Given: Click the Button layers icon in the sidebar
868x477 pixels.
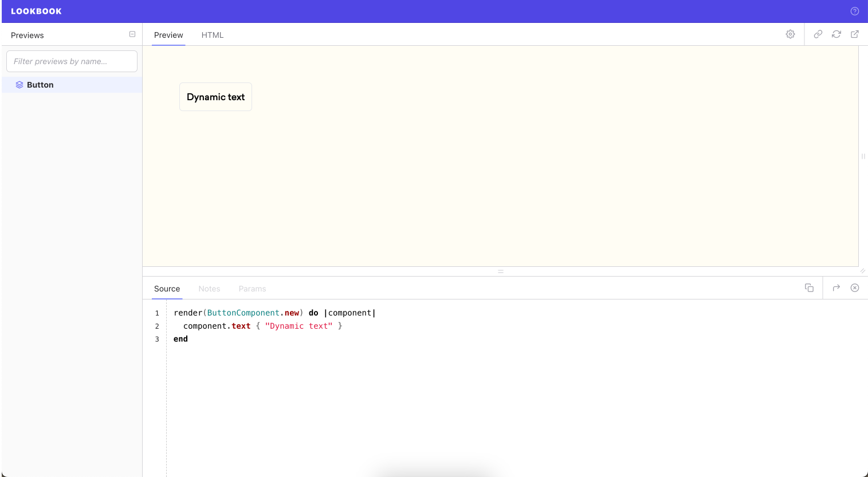Looking at the screenshot, I should (x=19, y=85).
